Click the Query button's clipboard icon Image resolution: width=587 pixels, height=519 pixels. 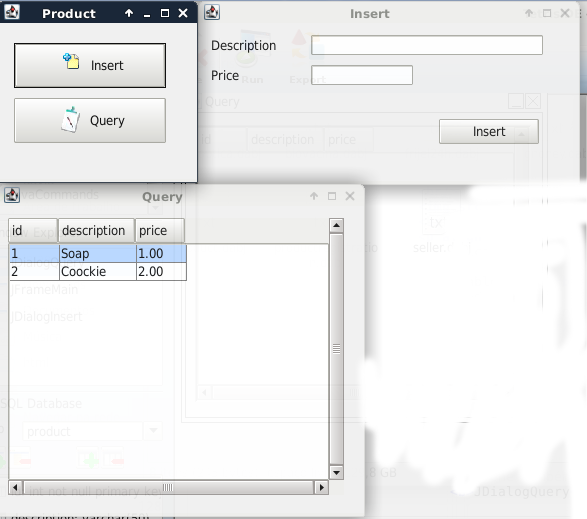click(x=70, y=119)
